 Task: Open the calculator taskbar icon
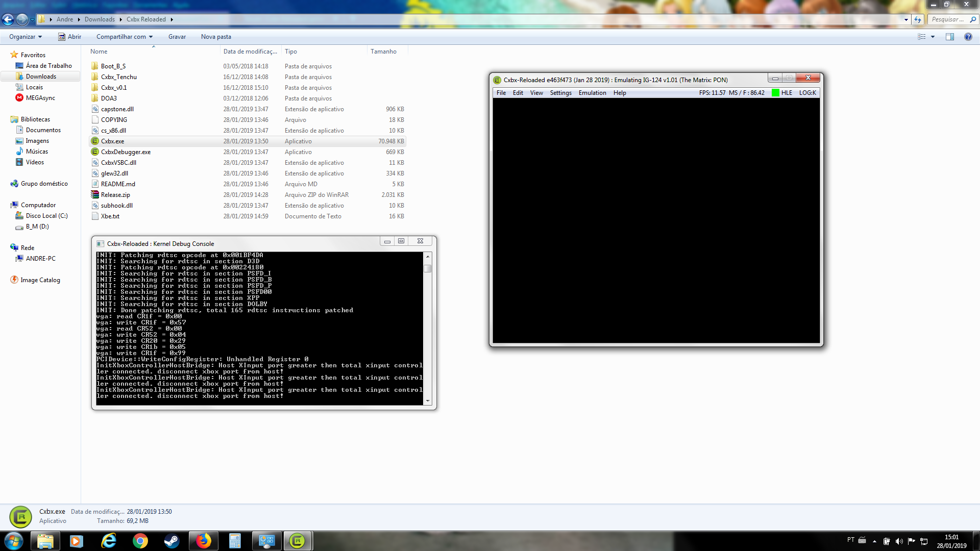coord(235,541)
